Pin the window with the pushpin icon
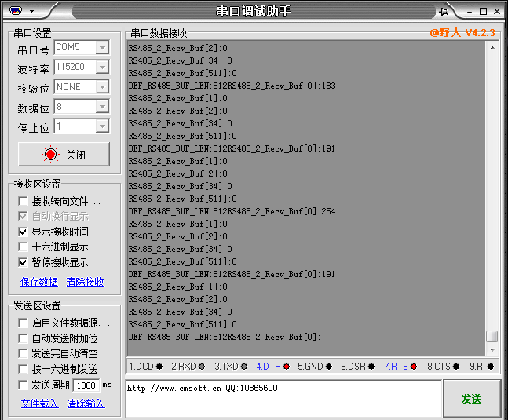Image resolution: width=508 pixels, height=420 pixels. [444, 12]
